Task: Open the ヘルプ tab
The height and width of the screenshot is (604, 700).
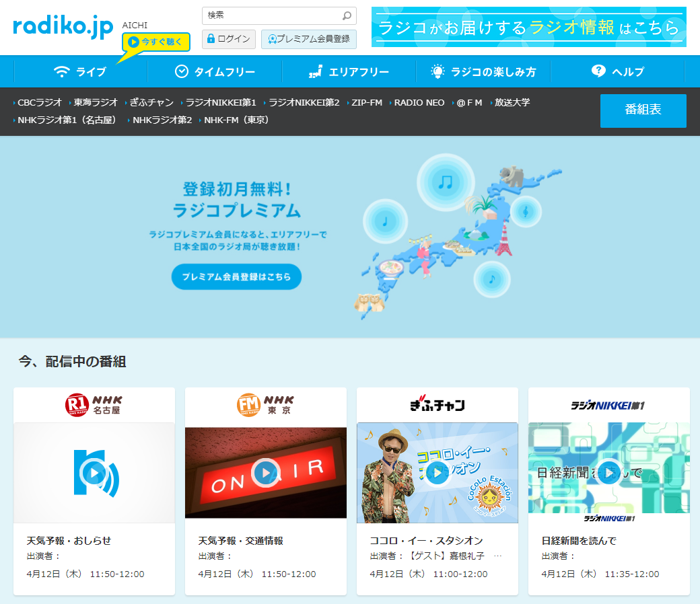Action: pos(618,71)
